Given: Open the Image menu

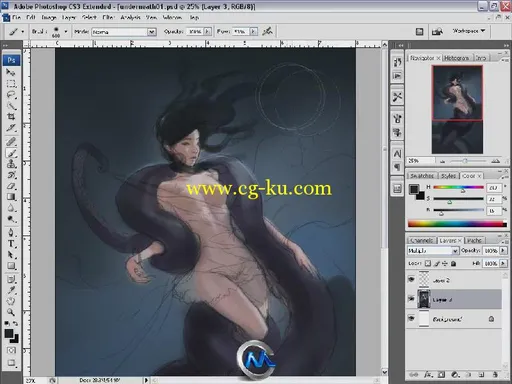Looking at the screenshot, I should coord(49,17).
